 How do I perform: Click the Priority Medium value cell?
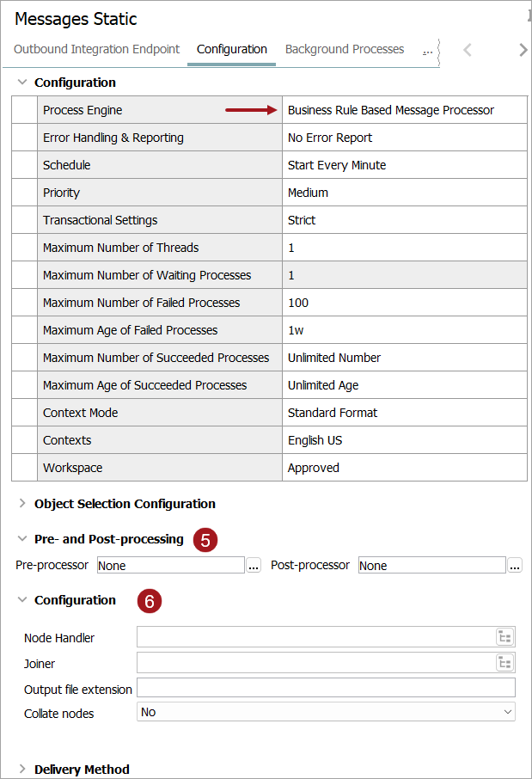[404, 193]
